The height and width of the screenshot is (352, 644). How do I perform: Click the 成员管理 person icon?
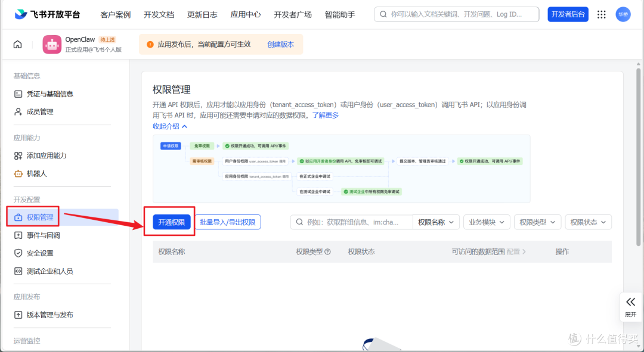pyautogui.click(x=18, y=111)
